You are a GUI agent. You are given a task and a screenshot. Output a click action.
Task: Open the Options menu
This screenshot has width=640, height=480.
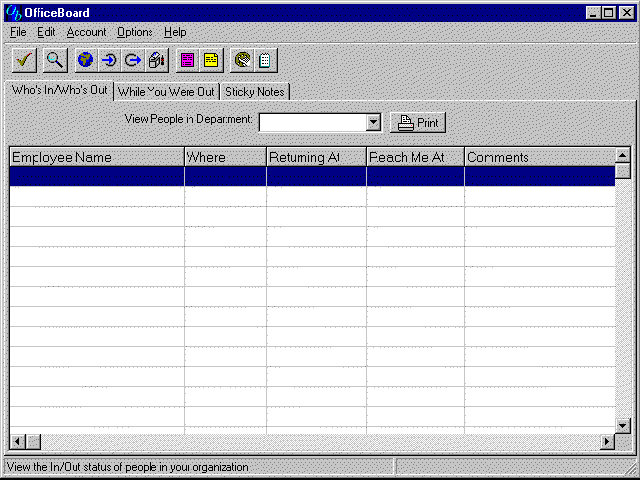(134, 32)
